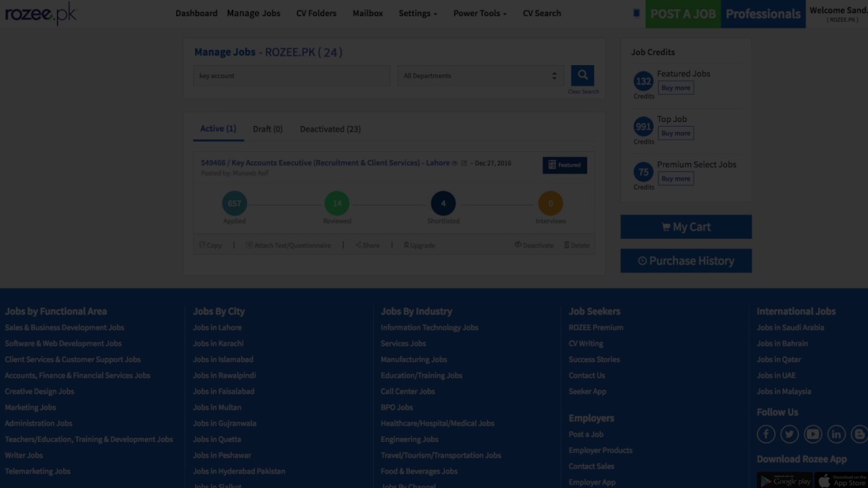Copy the Key Accounts Executive job
Screen dimensions: 868x488
210,245
